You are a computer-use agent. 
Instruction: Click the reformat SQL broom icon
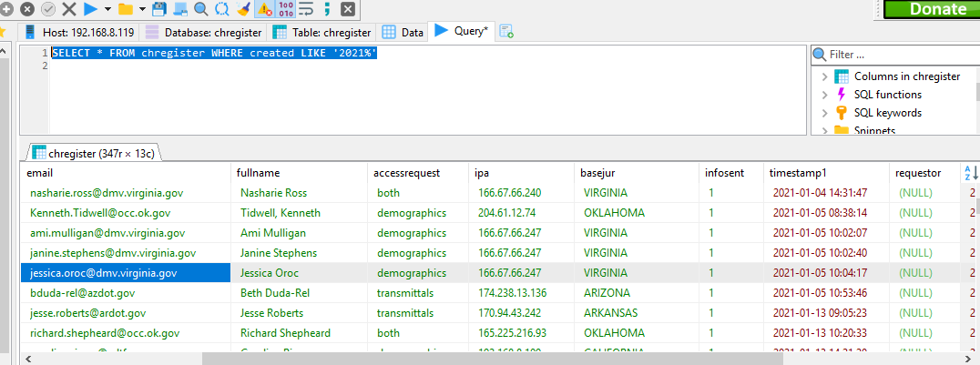[243, 9]
